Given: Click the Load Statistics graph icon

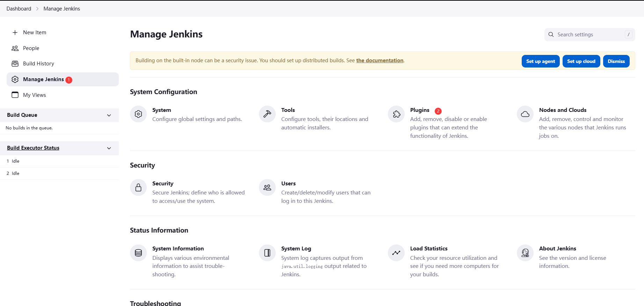Looking at the screenshot, I should coord(396,253).
